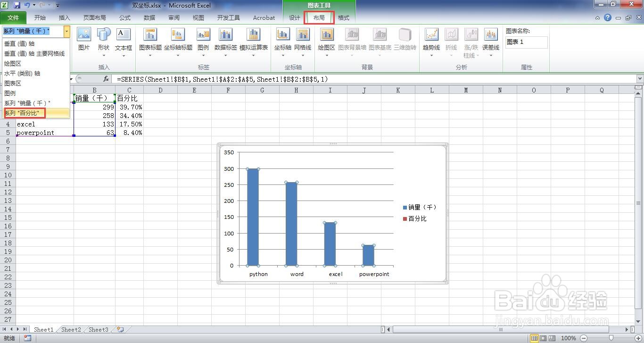Open the 坐标轴标题 axis titles menu
The width and height of the screenshot is (644, 343).
tap(178, 42)
